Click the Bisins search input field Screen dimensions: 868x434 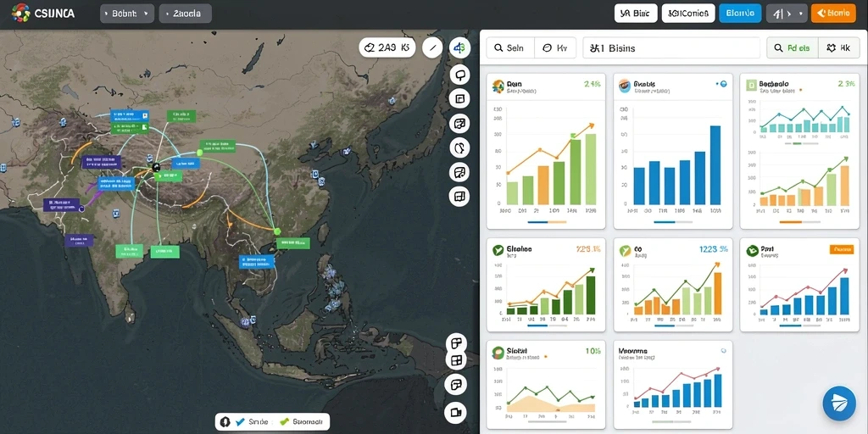[671, 48]
